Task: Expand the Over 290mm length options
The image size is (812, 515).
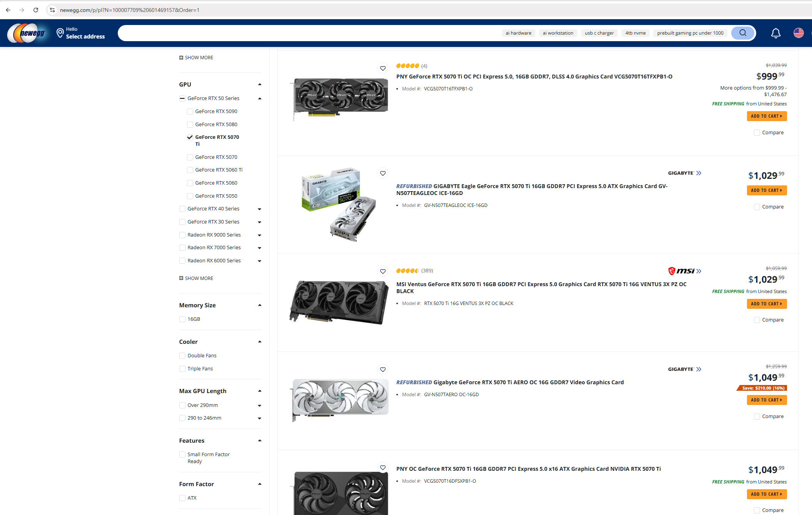Action: 260,406
